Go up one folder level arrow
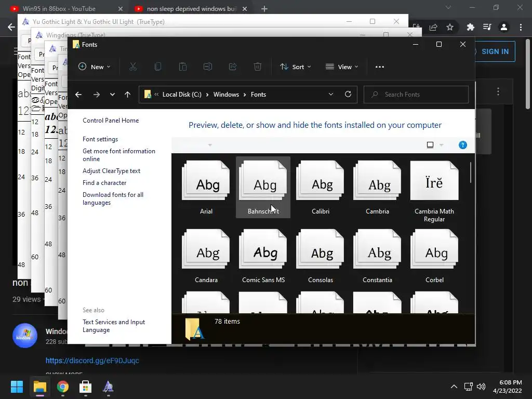The height and width of the screenshot is (399, 532). tap(128, 95)
